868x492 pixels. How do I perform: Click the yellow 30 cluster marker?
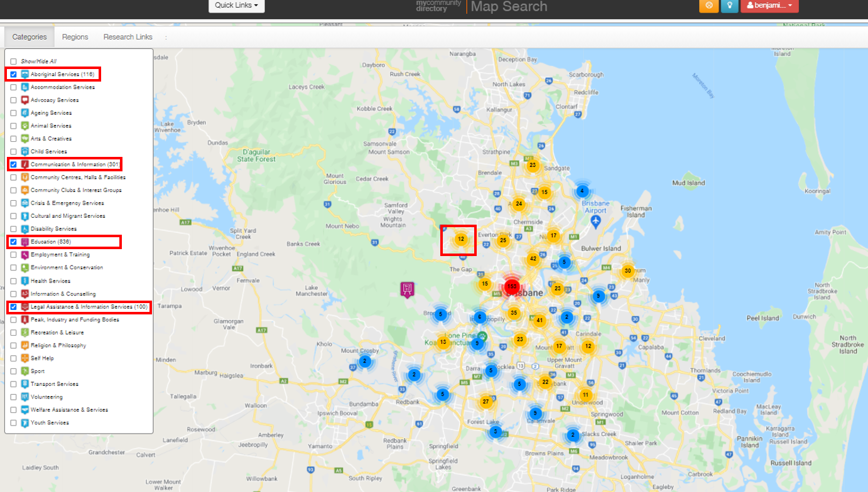point(627,271)
